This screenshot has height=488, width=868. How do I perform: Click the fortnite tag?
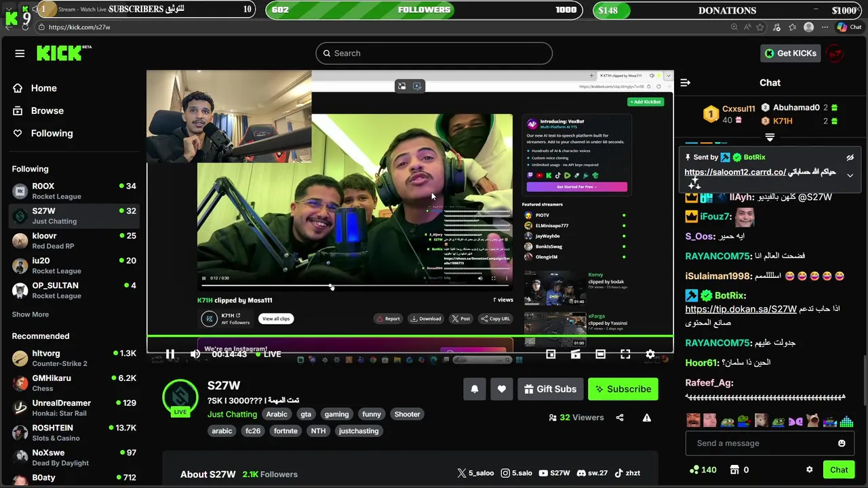coord(285,431)
